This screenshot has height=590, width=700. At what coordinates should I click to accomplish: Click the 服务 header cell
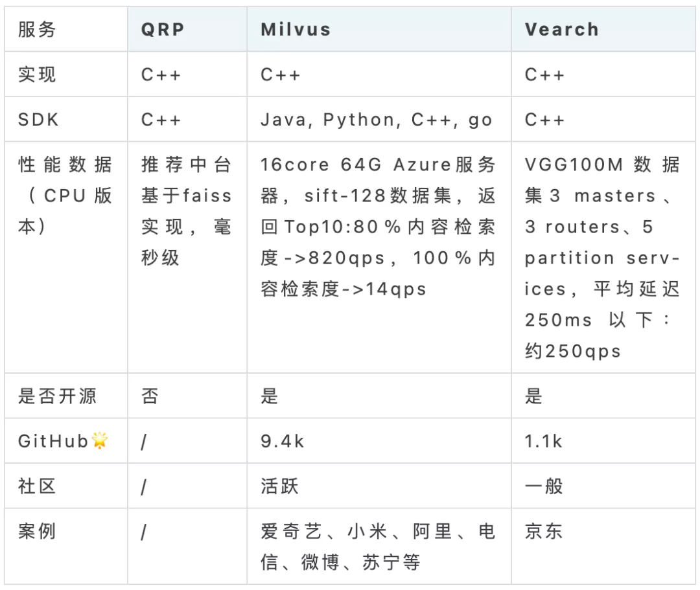click(x=66, y=29)
